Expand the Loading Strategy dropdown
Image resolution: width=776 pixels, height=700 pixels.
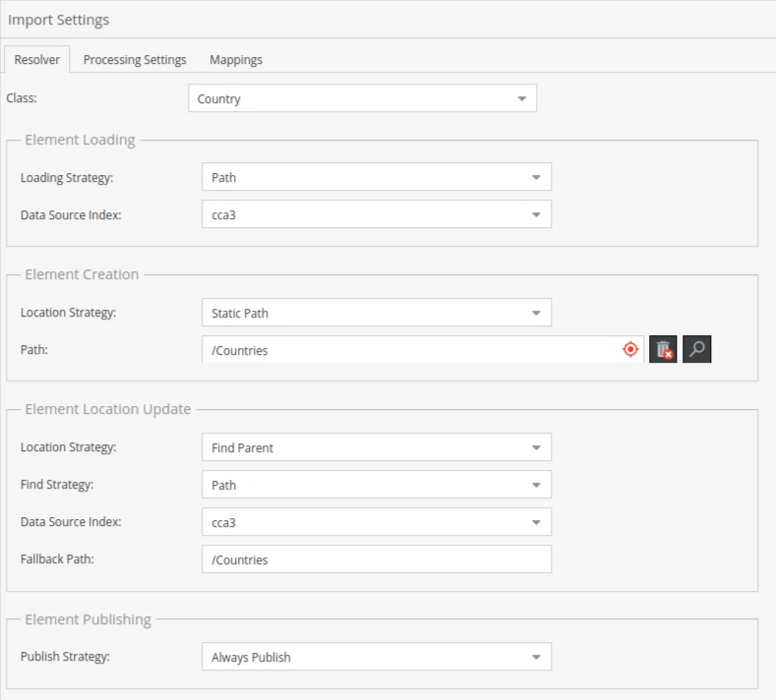point(376,178)
